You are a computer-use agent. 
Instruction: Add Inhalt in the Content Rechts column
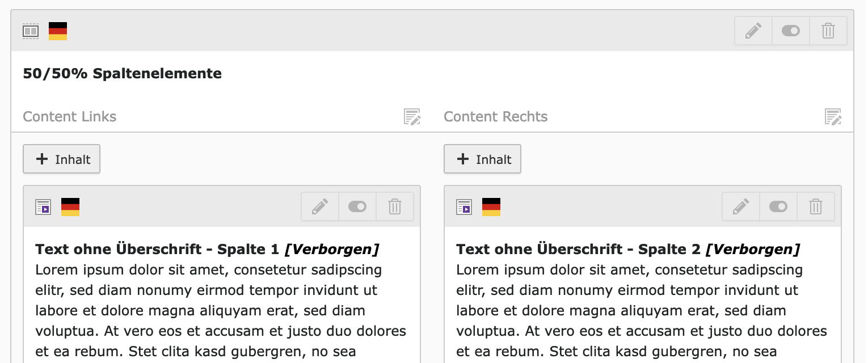[482, 159]
